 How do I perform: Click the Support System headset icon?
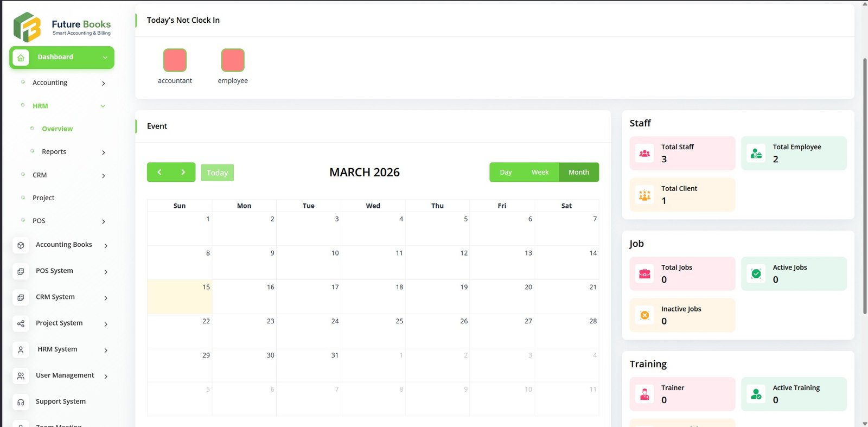click(21, 402)
